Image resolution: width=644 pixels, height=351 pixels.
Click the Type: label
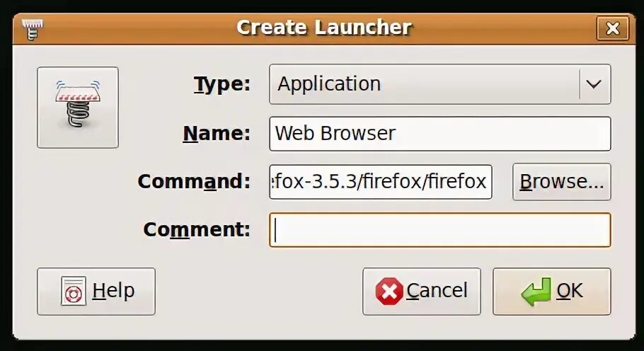coord(222,84)
